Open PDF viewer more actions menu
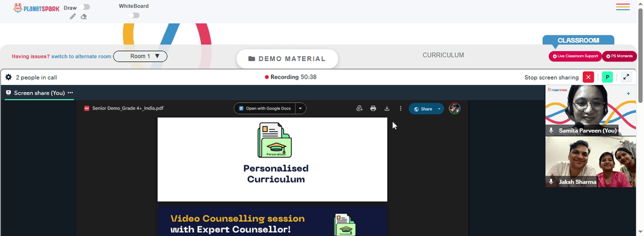The width and height of the screenshot is (644, 236). point(401,109)
